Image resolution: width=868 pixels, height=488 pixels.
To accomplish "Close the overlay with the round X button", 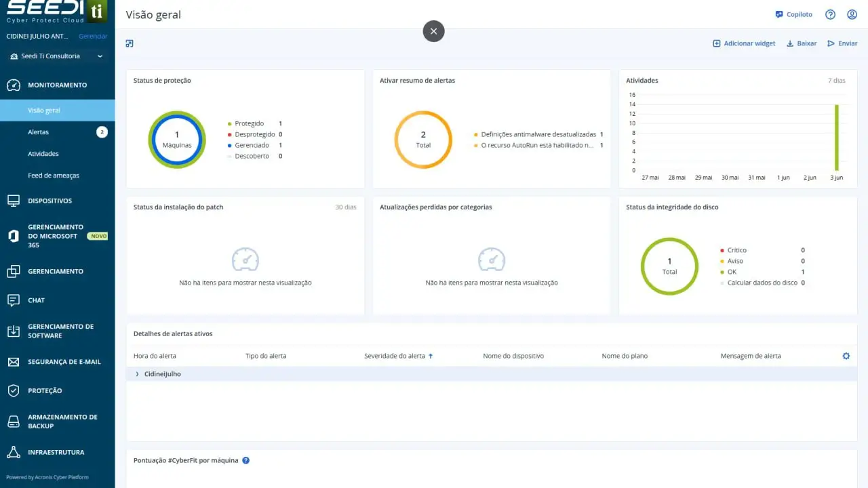I will tap(433, 30).
